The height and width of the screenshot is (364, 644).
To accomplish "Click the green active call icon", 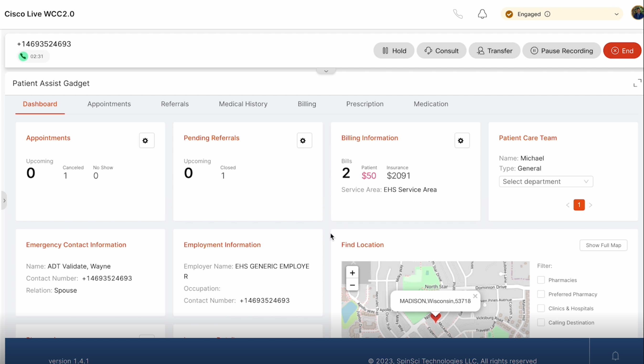I will point(23,56).
